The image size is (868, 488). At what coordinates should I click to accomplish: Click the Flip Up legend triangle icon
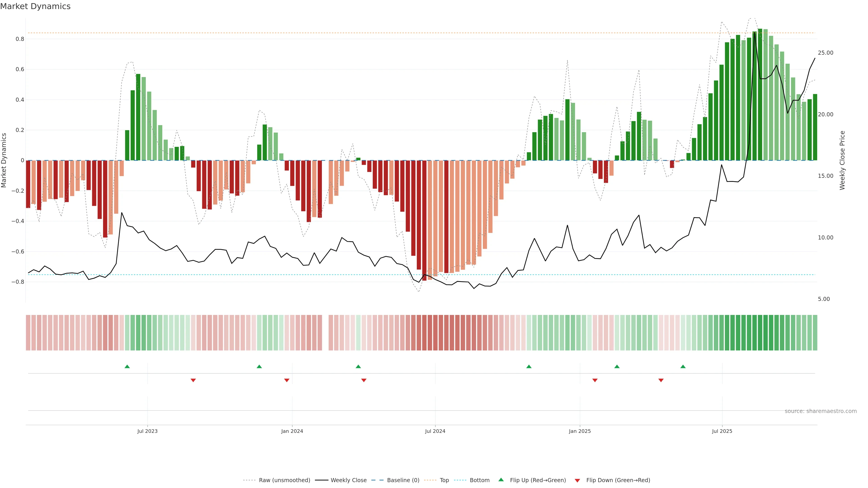pyautogui.click(x=501, y=480)
